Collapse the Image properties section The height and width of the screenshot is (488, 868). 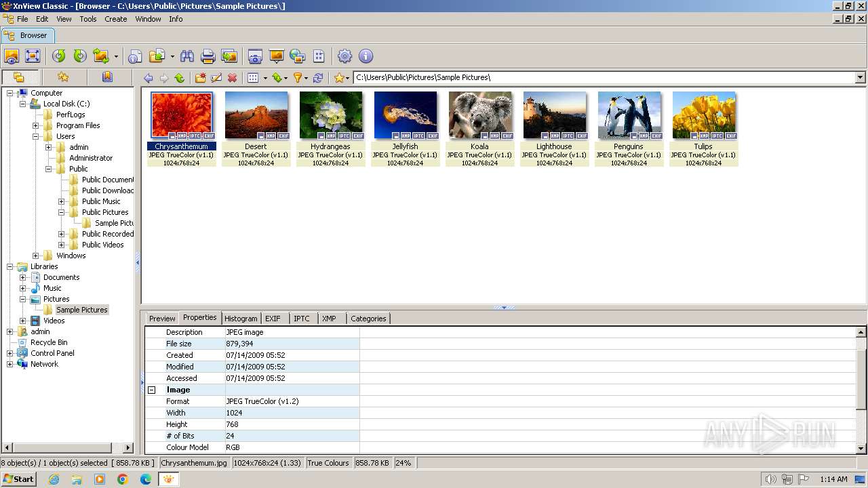pos(152,390)
